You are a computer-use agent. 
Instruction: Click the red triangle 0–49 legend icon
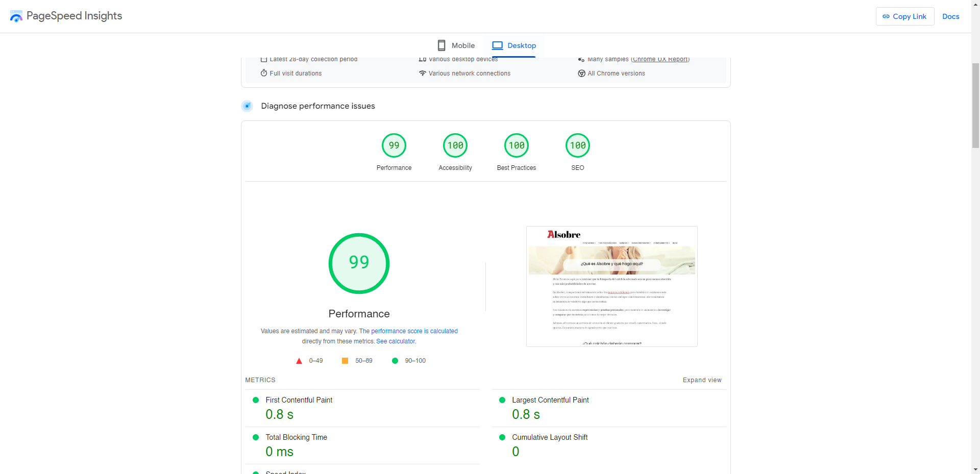click(x=299, y=361)
